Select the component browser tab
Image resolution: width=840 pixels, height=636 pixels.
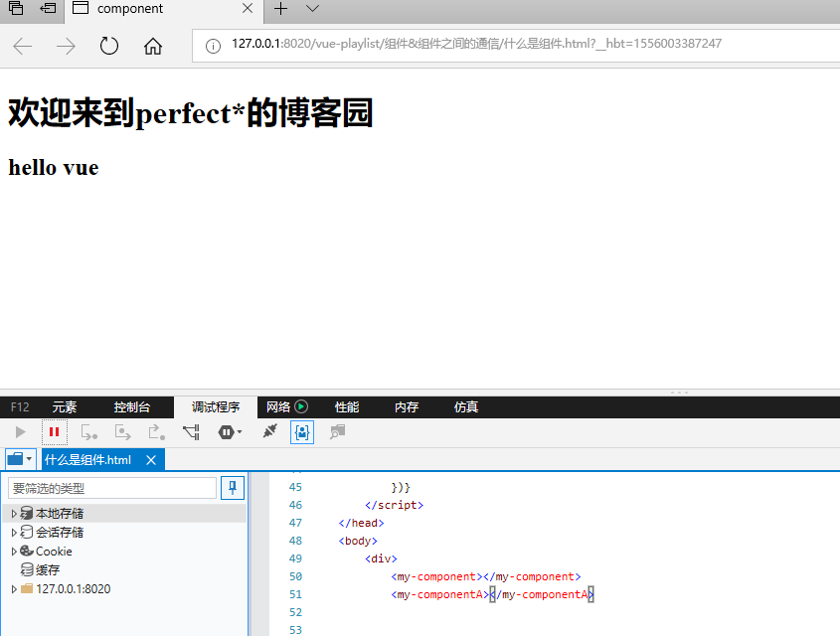164,11
